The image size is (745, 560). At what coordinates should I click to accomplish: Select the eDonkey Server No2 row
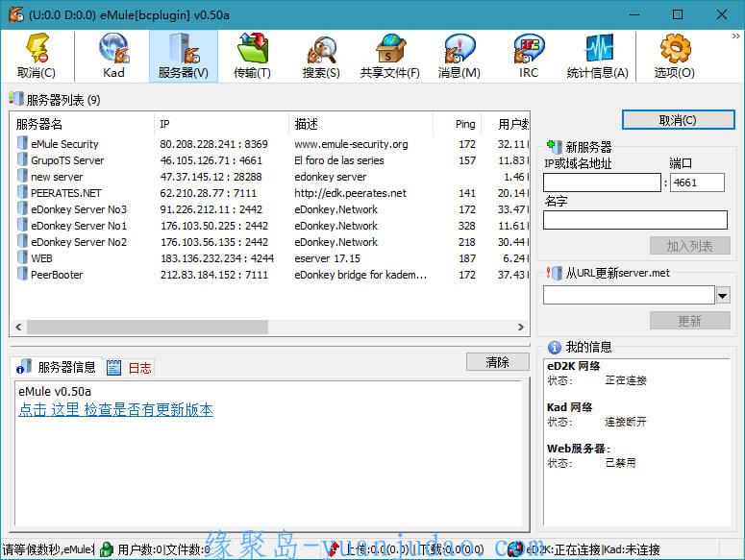269,241
